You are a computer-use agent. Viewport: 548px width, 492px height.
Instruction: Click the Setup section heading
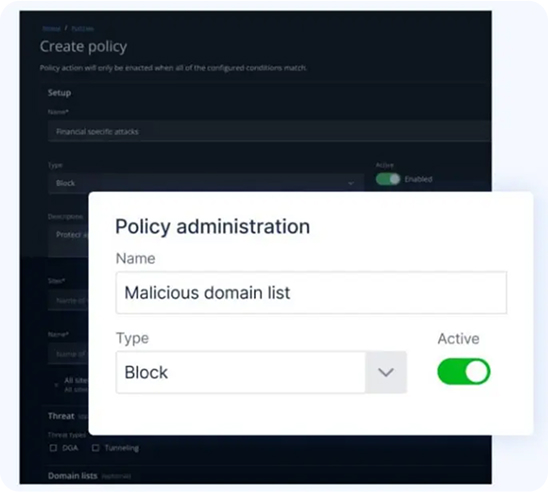pyautogui.click(x=59, y=93)
